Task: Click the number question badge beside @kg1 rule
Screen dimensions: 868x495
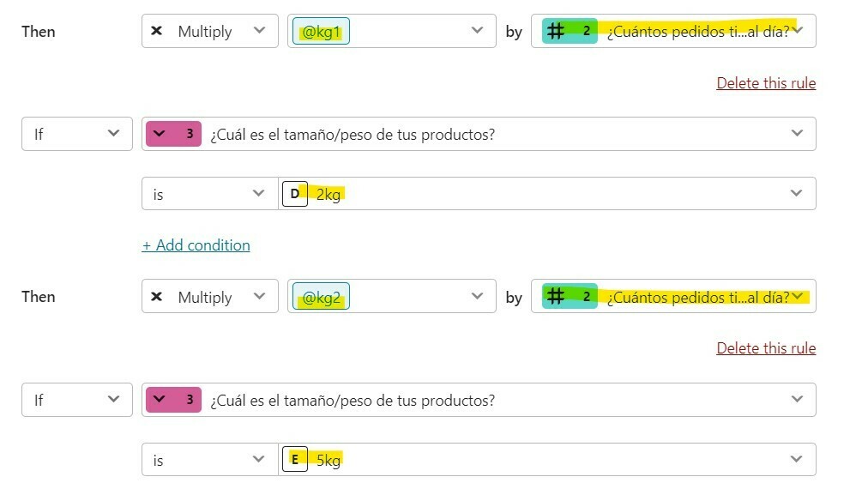Action: tap(570, 31)
